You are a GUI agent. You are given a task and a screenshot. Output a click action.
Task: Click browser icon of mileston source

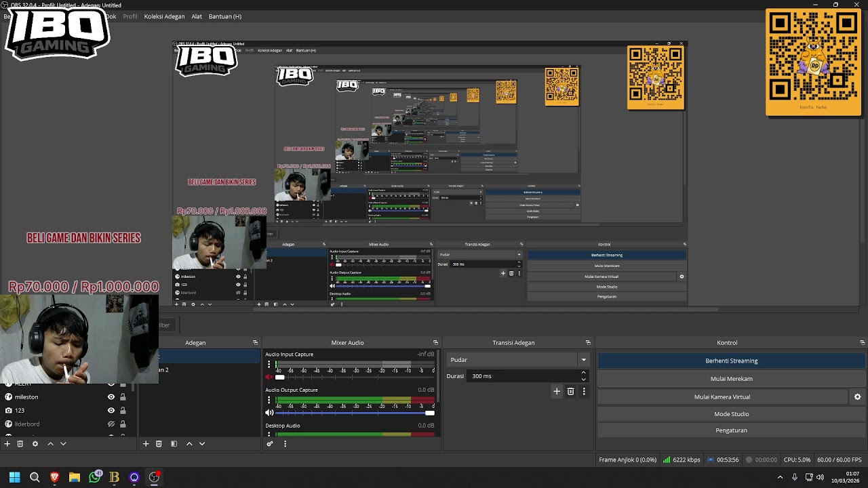[8, 396]
